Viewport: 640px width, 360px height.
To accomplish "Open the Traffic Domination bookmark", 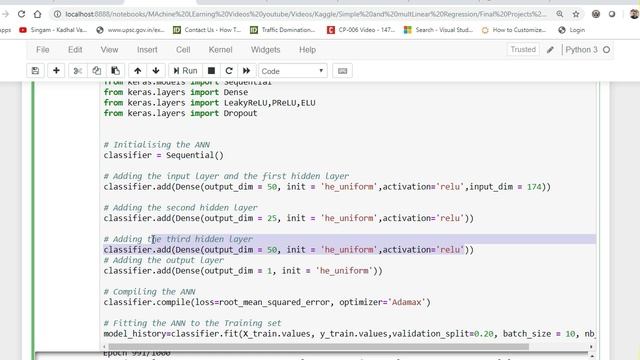I will click(282, 30).
